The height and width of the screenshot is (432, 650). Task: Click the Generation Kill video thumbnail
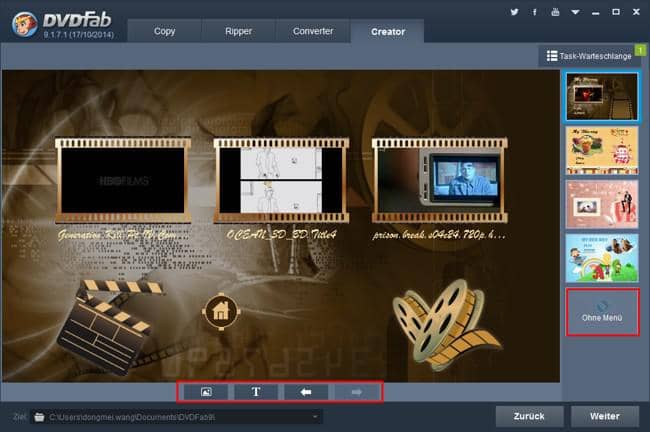[x=123, y=180]
